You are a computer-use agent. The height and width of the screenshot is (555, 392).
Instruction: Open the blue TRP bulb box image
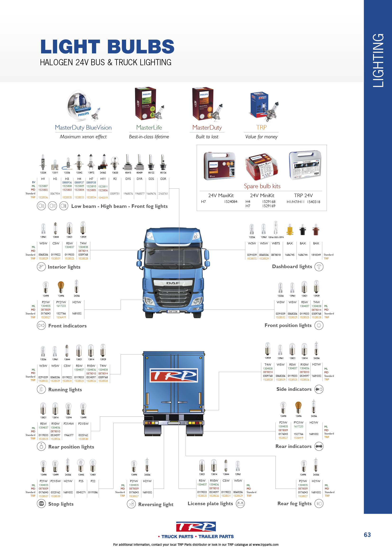[x=264, y=106]
